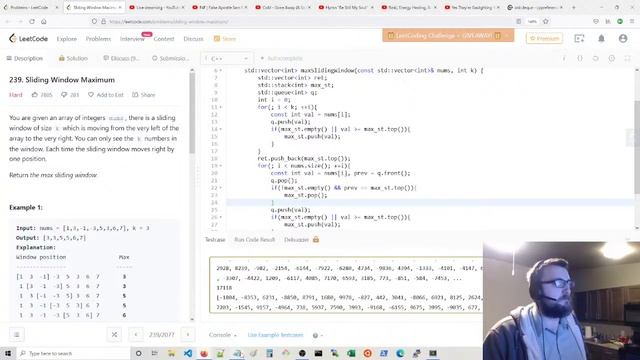This screenshot has height=360, width=640.
Task: Go to the previous problem arrow
Action: [136, 335]
